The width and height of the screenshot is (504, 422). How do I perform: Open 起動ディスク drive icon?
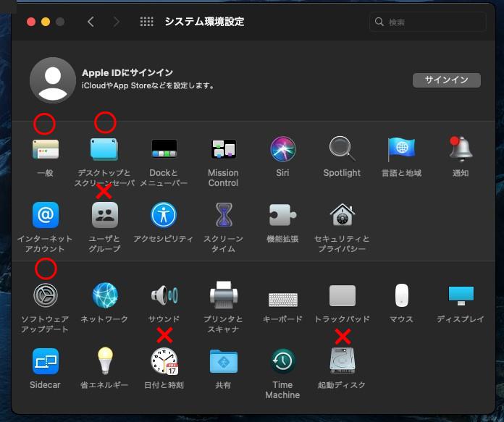[x=343, y=360]
